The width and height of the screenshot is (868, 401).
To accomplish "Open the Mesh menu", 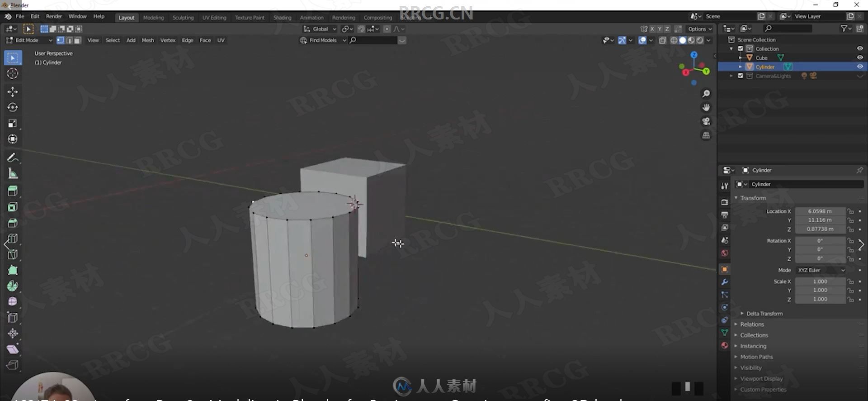I will coord(148,40).
